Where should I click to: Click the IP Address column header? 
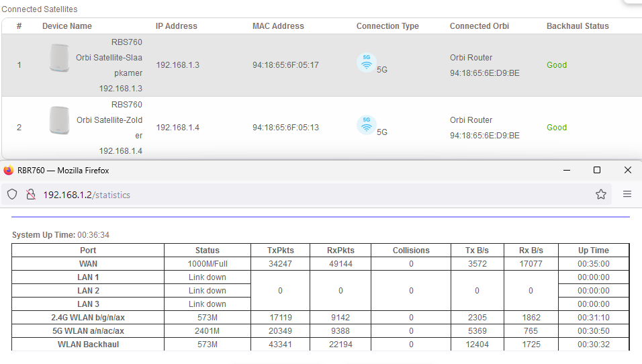[177, 26]
